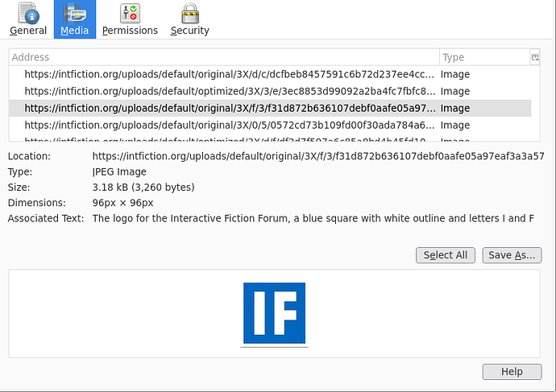The image size is (556, 392).
Task: Select the optimized 3ec8853d99092a2ba4fc7fbfc8 image row
Action: click(270, 92)
